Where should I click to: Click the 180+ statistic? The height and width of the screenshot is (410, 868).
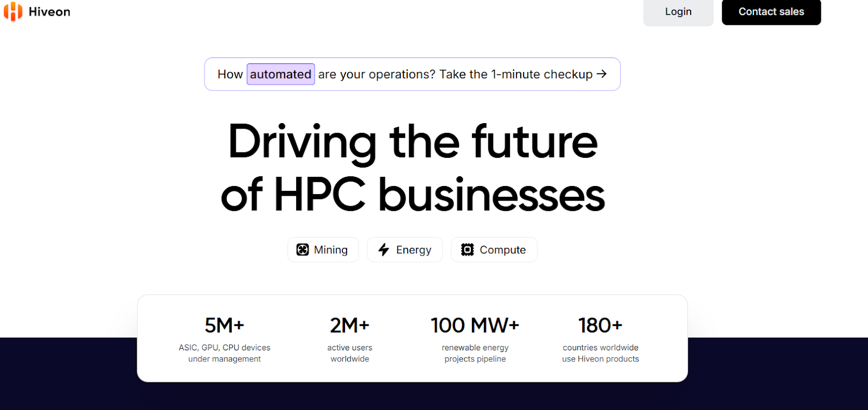point(601,325)
